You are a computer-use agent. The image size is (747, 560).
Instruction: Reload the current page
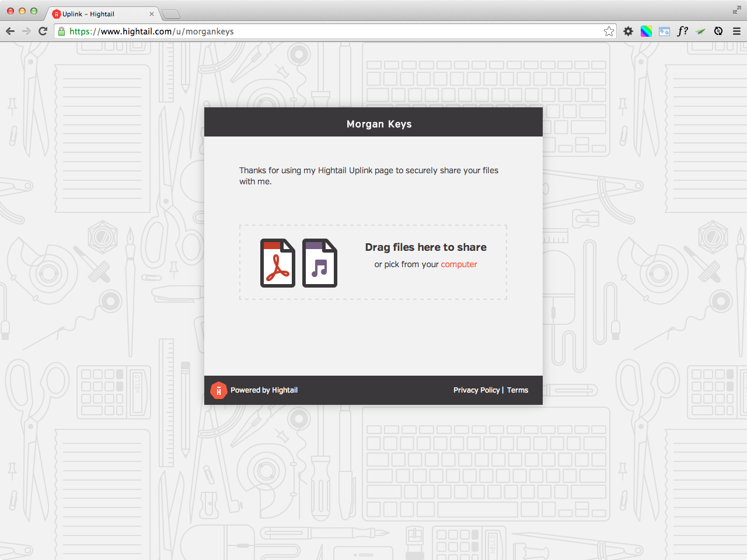[43, 32]
